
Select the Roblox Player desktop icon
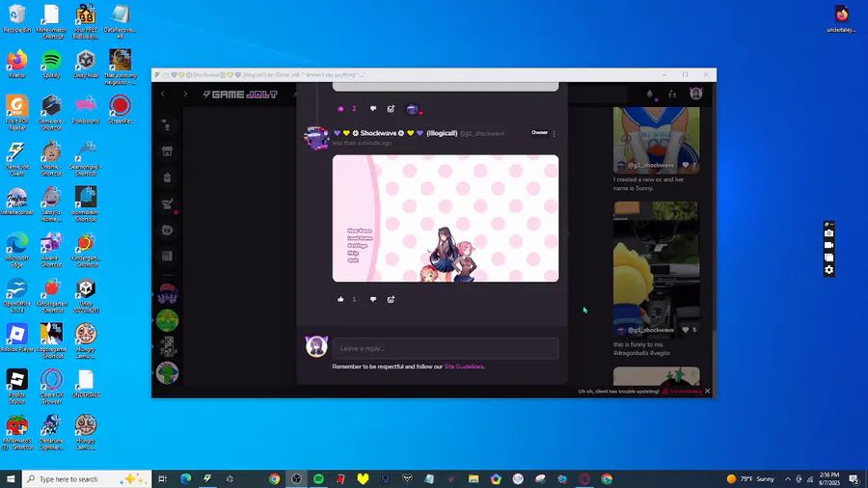[17, 338]
